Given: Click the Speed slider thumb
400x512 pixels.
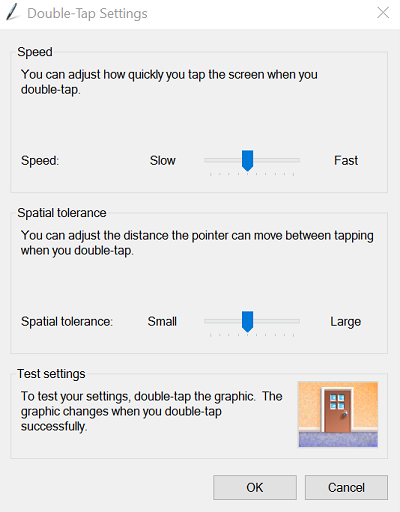Looking at the screenshot, I should click(247, 160).
